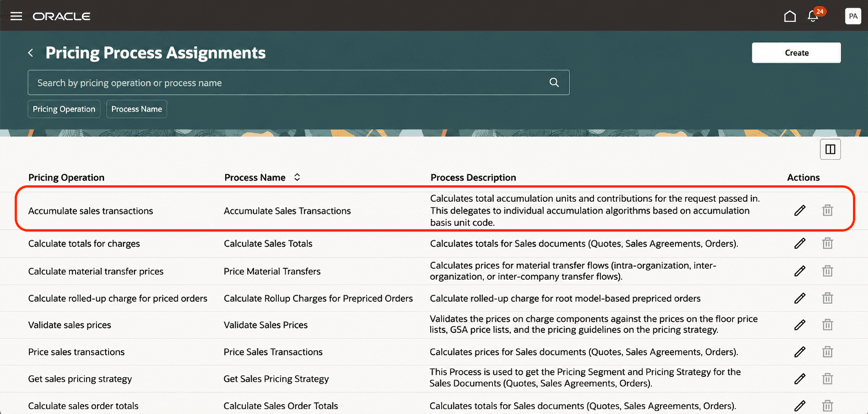Select 'Accumulate Sales Transactions' process name cell

pyautogui.click(x=287, y=211)
